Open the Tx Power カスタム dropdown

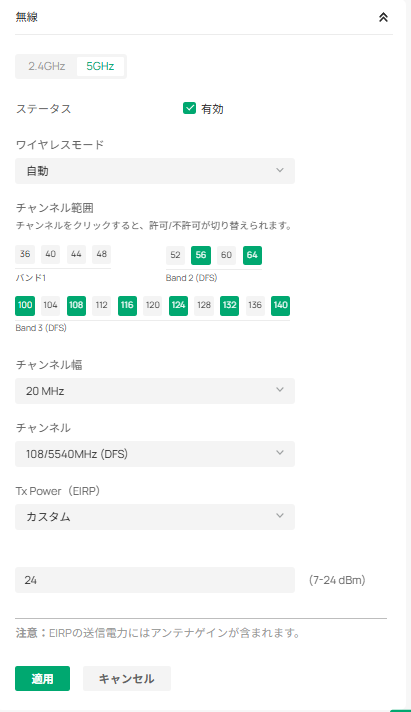pos(155,517)
